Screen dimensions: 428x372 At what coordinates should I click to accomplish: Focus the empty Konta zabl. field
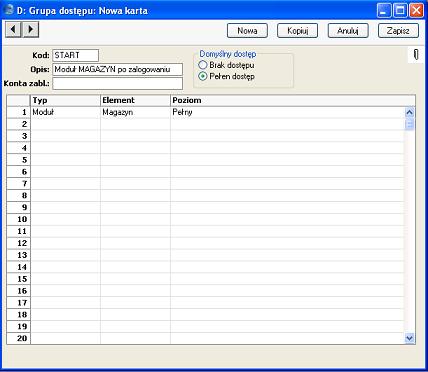point(117,83)
